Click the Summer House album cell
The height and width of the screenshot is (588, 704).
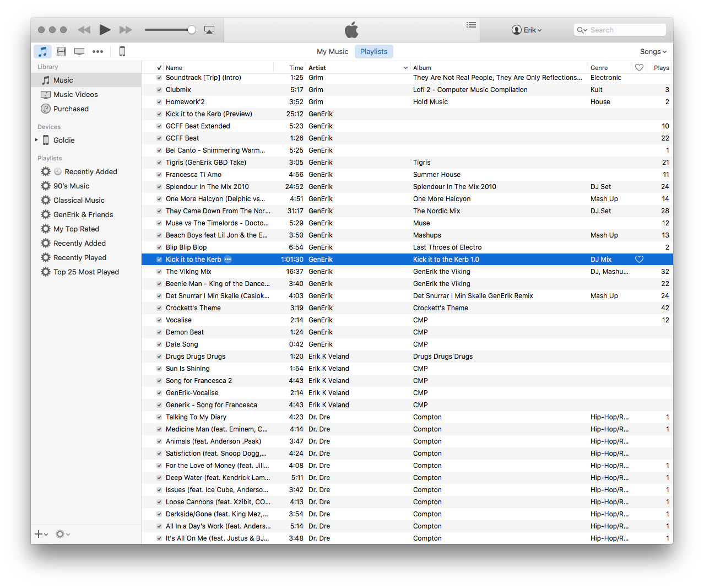tap(437, 175)
